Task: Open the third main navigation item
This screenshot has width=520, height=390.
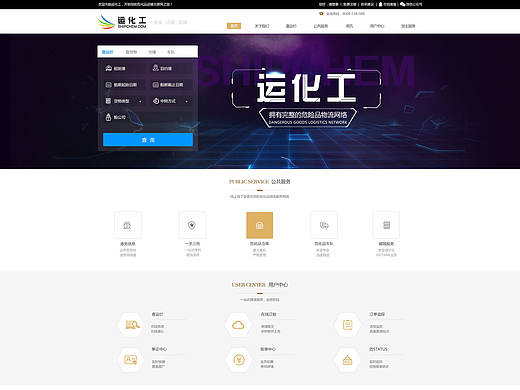Action: [x=291, y=26]
